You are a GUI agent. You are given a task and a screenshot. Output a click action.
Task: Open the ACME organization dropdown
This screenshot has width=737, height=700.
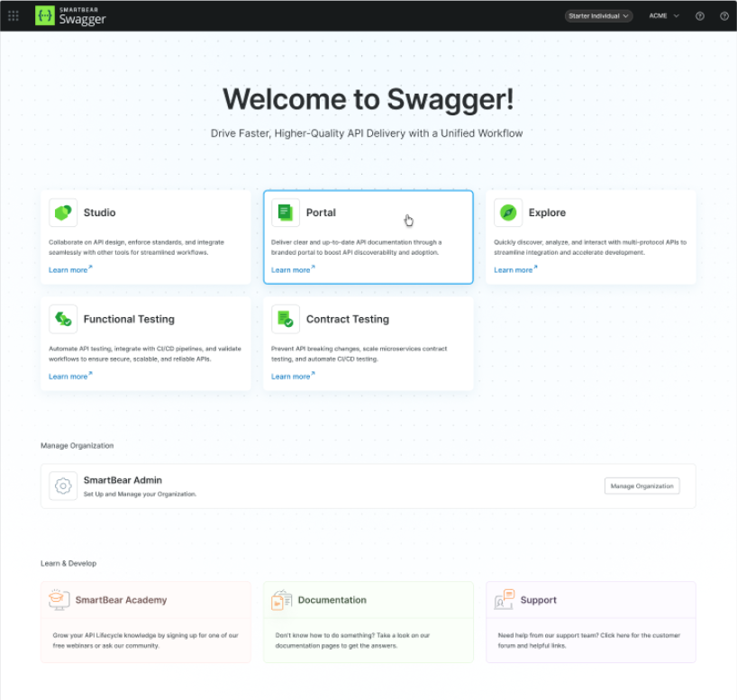(x=664, y=16)
